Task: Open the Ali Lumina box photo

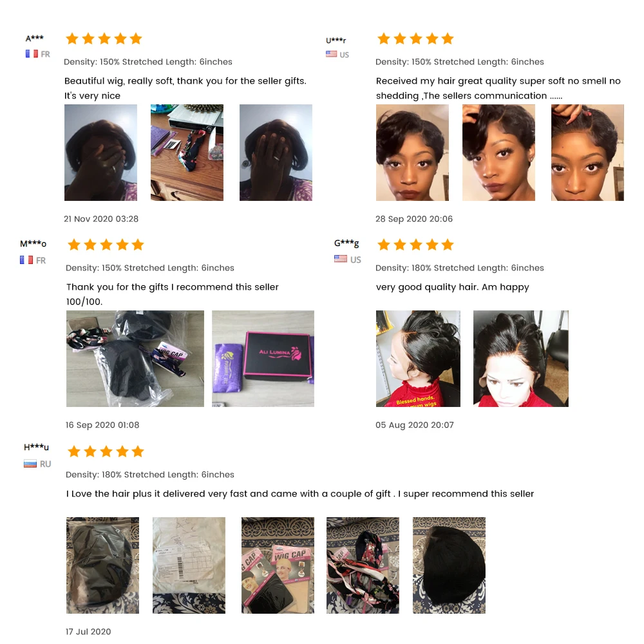Action: click(263, 359)
